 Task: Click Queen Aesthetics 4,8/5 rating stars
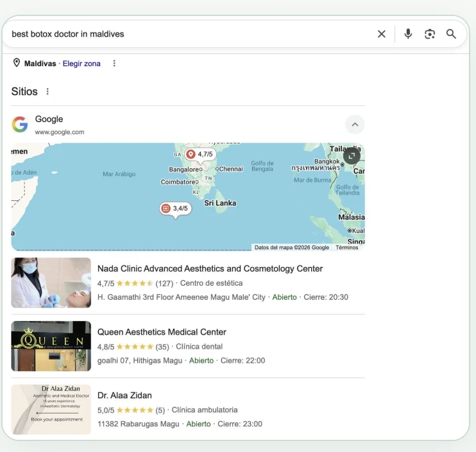pos(135,347)
